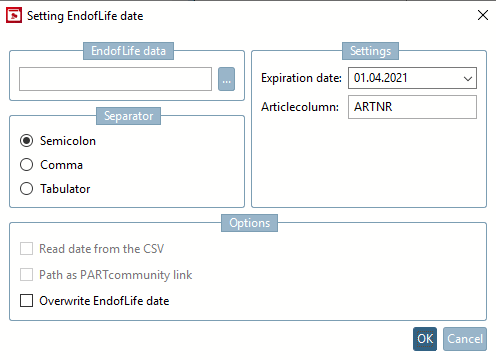Click the Options group header label

(x=249, y=223)
